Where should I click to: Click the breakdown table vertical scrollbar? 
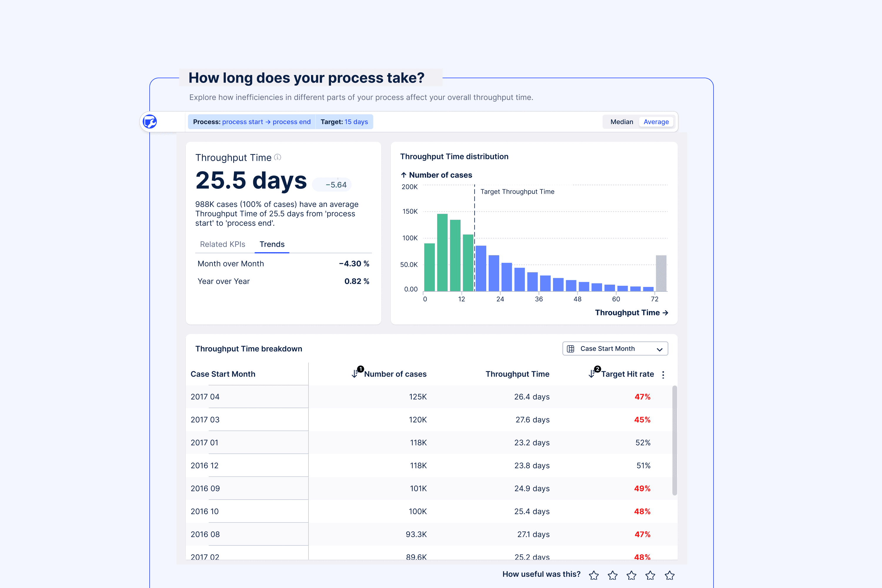click(x=675, y=440)
